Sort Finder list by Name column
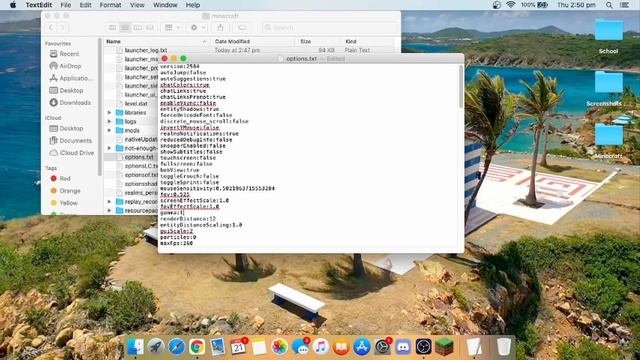The width and height of the screenshot is (640, 360). 157,41
